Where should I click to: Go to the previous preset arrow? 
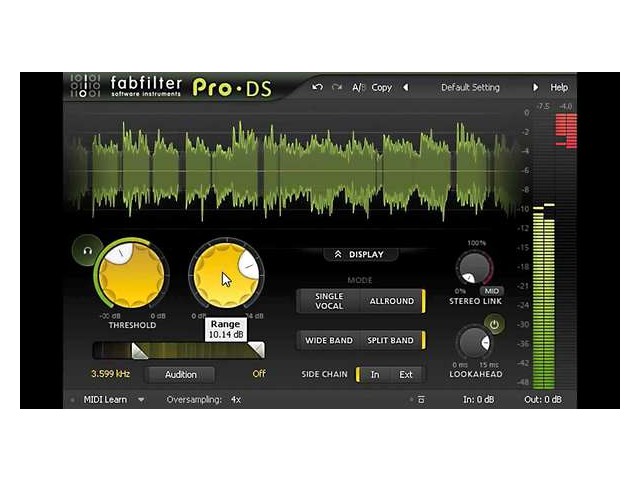(x=405, y=87)
